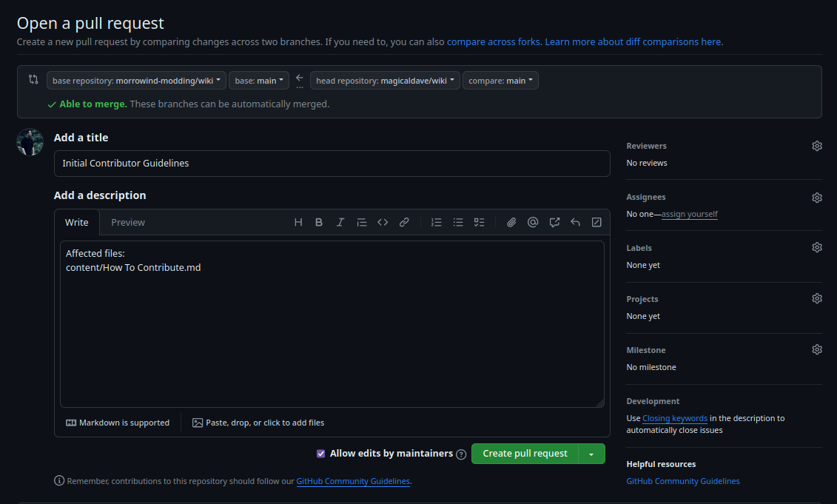Apply bold formatting in description toolbar
The width and height of the screenshot is (837, 504).
click(x=319, y=222)
